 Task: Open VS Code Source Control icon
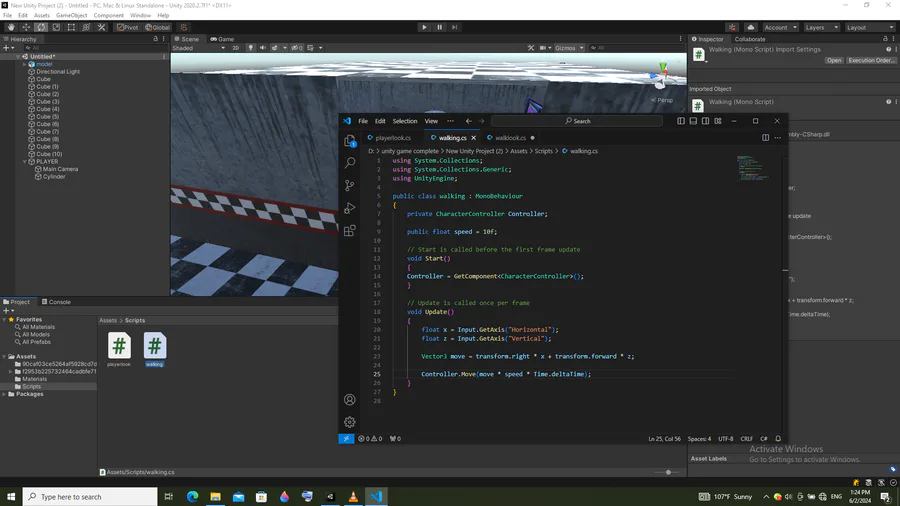pyautogui.click(x=350, y=185)
